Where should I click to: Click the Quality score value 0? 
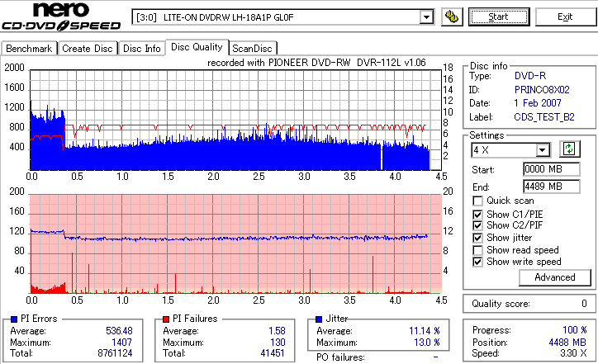coord(584,304)
